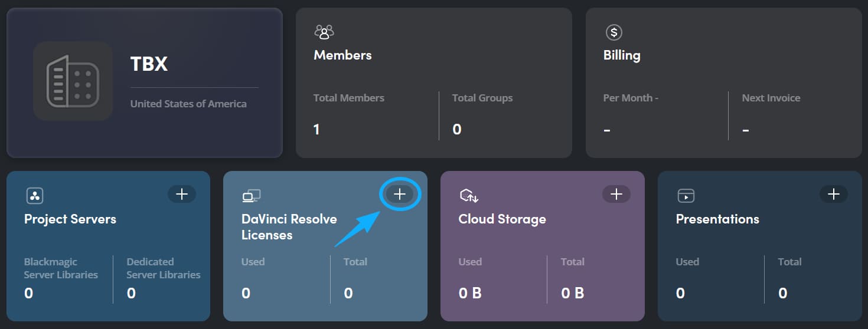Click Cloud Storage Used 0 B value
The height and width of the screenshot is (329, 868).
470,293
